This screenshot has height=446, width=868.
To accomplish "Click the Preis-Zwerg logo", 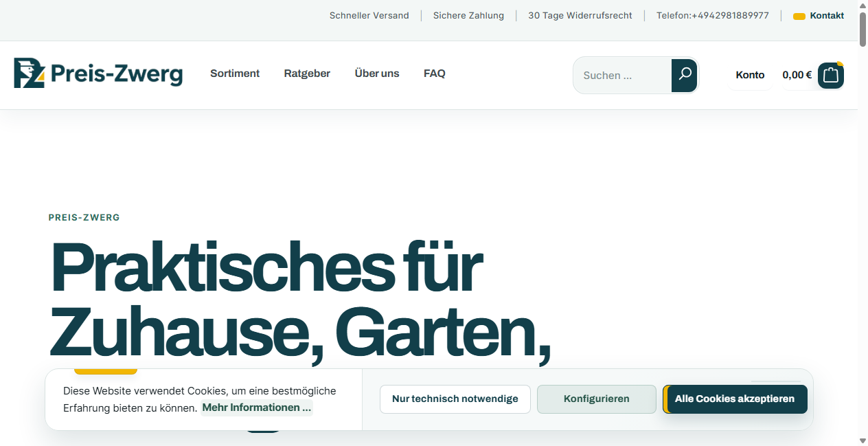I will tap(98, 73).
